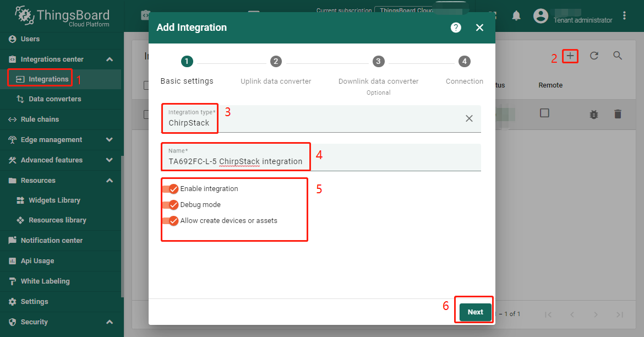The height and width of the screenshot is (337, 644).
Task: Open the Notification center
Action: click(x=61, y=241)
